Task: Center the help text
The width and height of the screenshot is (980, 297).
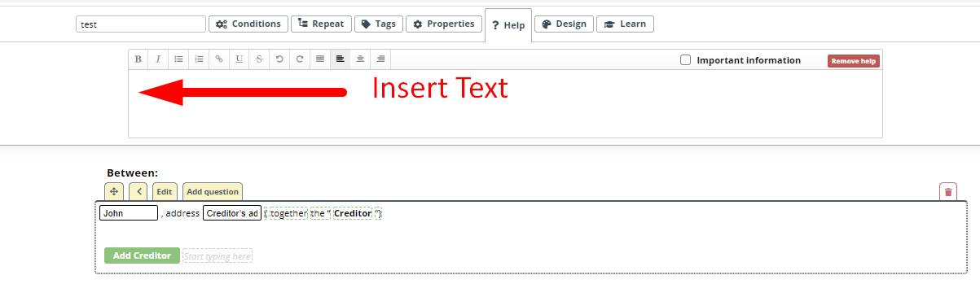Action: coord(360,59)
